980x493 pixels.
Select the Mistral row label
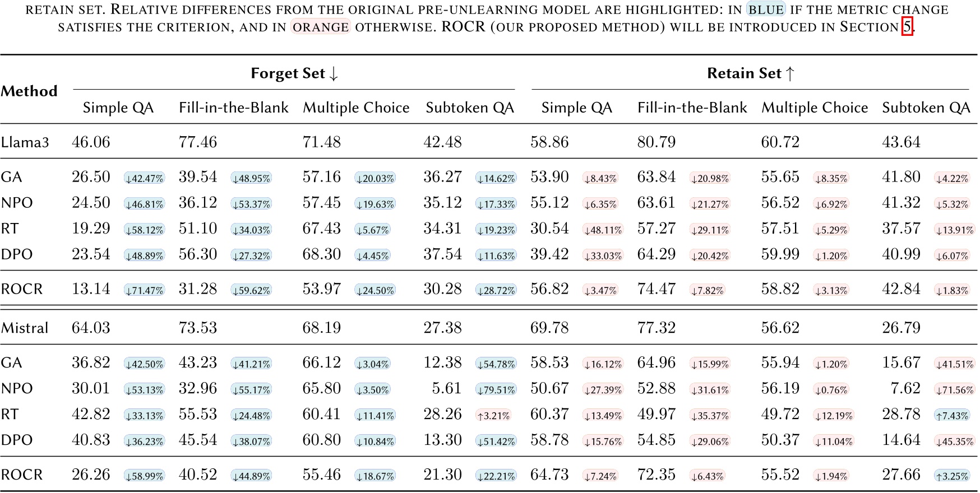tap(26, 328)
